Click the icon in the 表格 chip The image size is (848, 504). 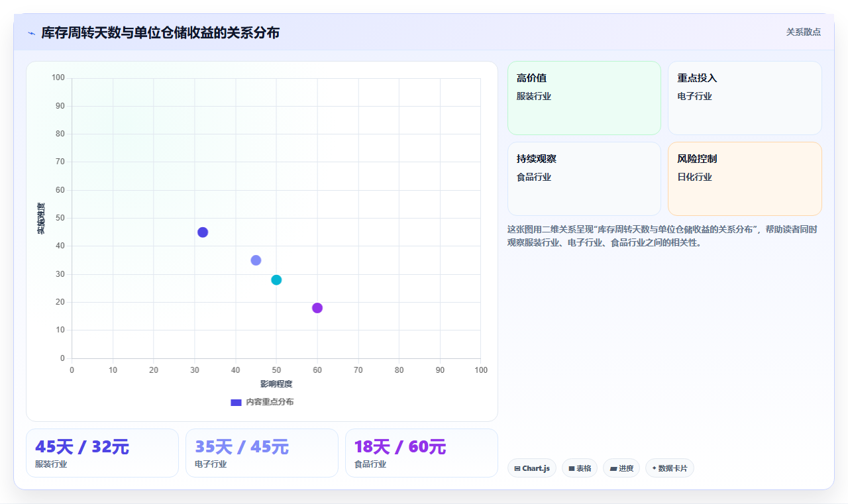[571, 468]
